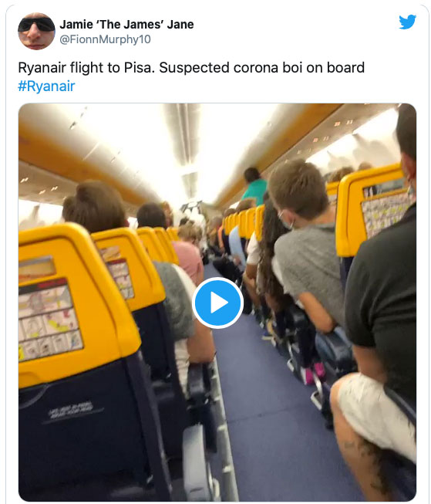Play the embedded Ryanair flight video
This screenshot has height=504, width=431.
point(217,303)
